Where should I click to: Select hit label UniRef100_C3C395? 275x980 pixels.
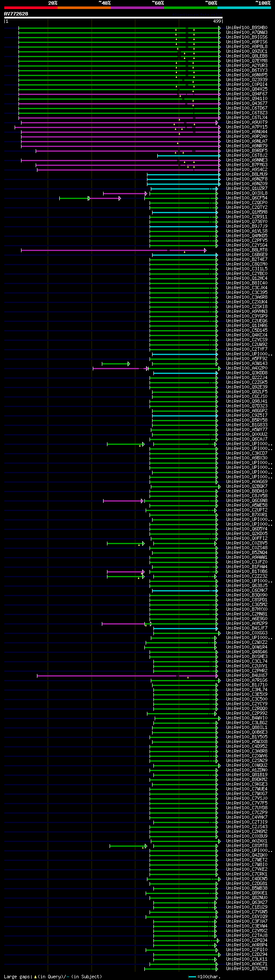[247, 293]
